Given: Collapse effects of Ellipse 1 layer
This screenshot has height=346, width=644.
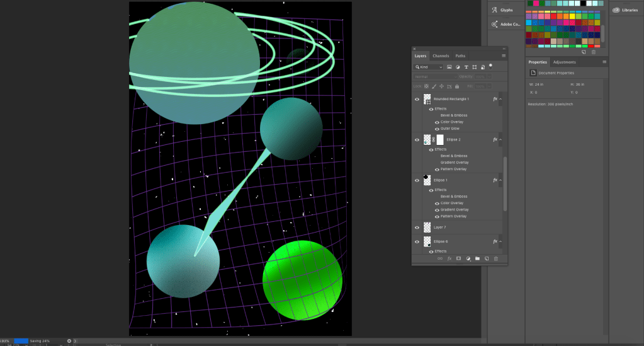Looking at the screenshot, I should pyautogui.click(x=502, y=180).
